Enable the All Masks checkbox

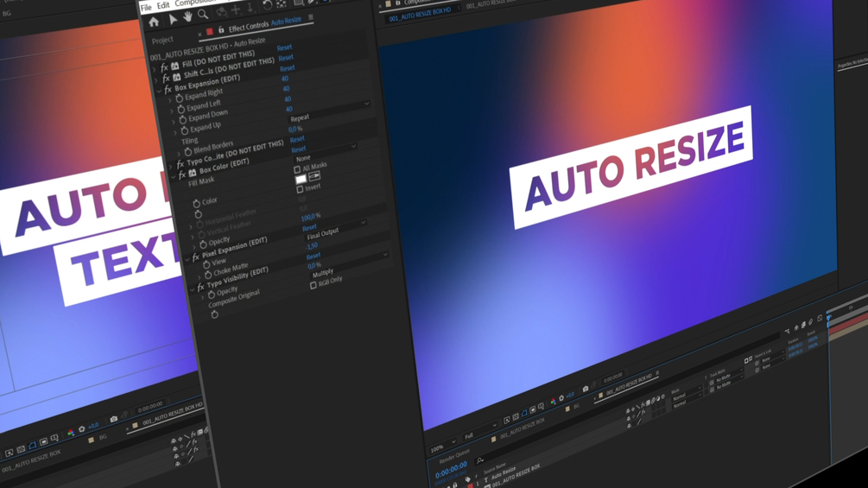[297, 169]
